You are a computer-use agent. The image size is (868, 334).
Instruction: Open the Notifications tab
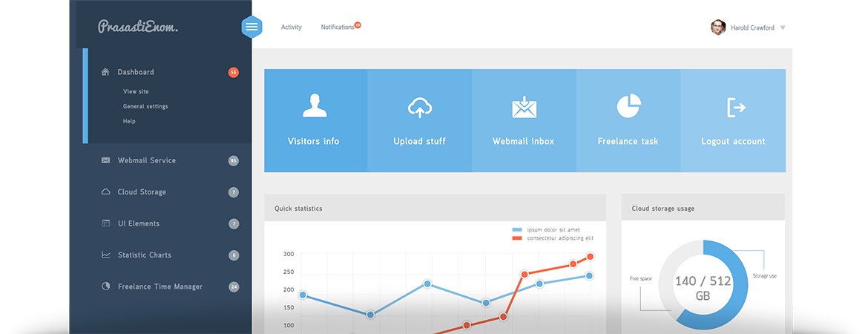tap(338, 27)
